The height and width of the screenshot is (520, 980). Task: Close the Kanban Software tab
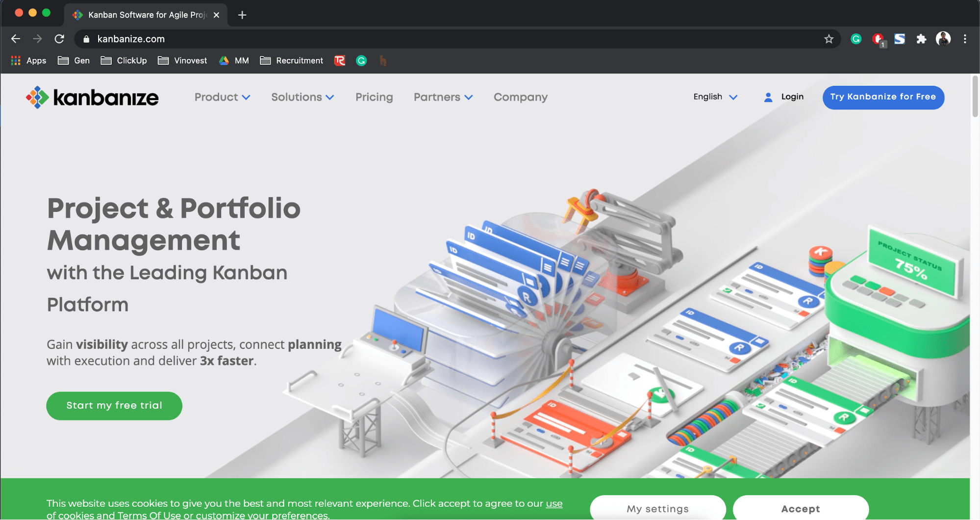pos(216,15)
